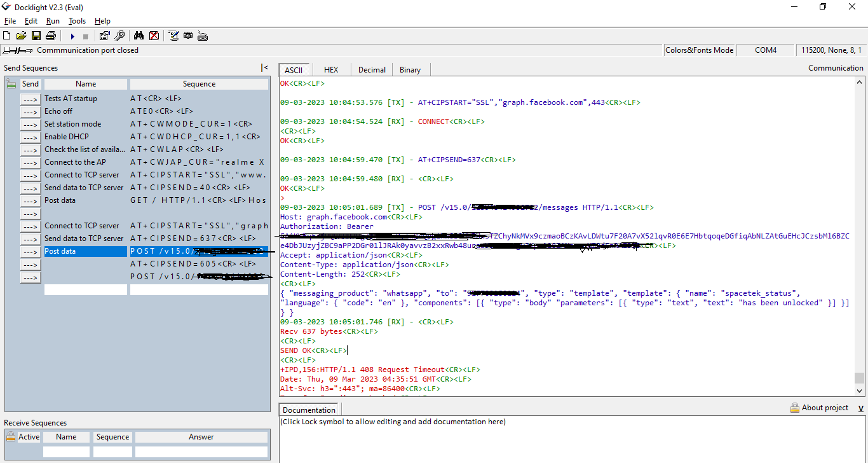
Task: Open the notepad icon in the toolbar
Action: (x=173, y=36)
